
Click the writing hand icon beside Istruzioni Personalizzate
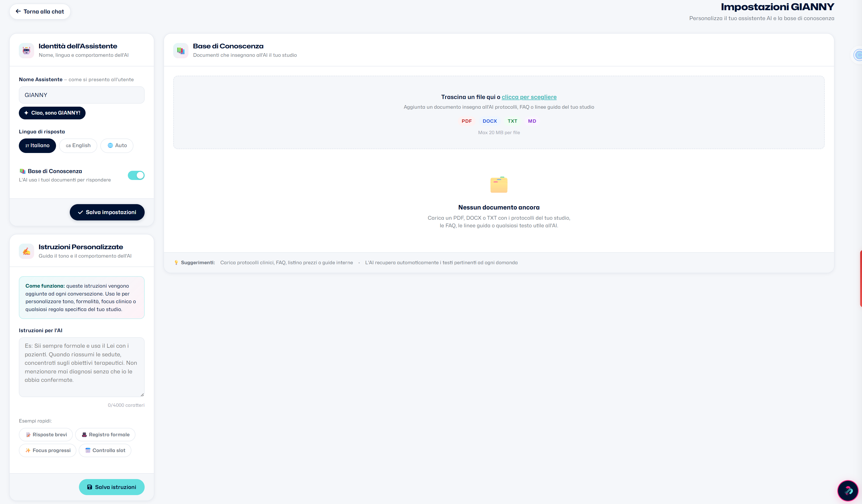(26, 251)
